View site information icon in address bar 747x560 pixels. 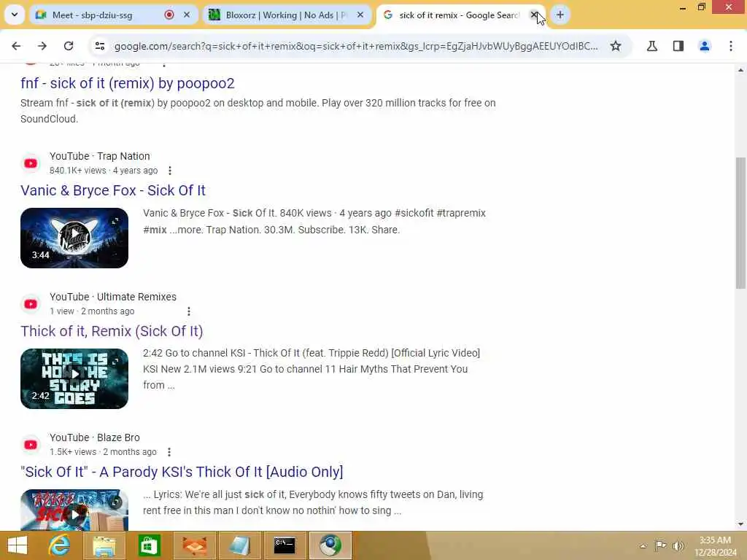coord(99,46)
